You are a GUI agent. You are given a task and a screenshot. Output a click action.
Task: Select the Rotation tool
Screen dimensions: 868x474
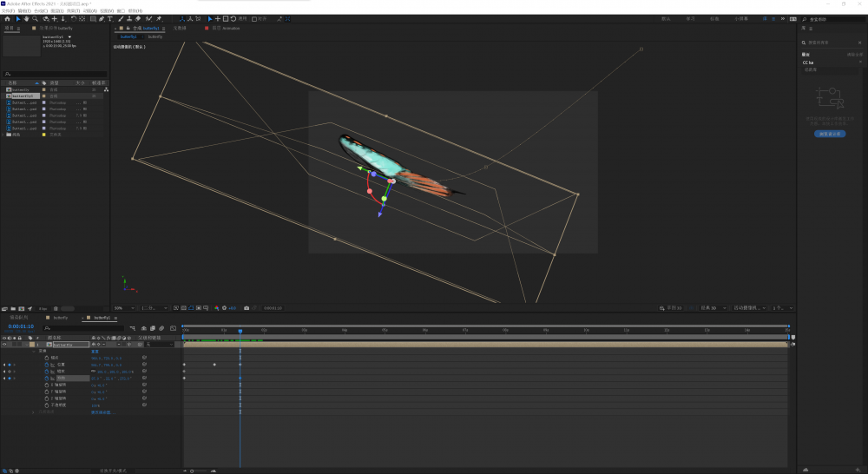[x=73, y=19]
